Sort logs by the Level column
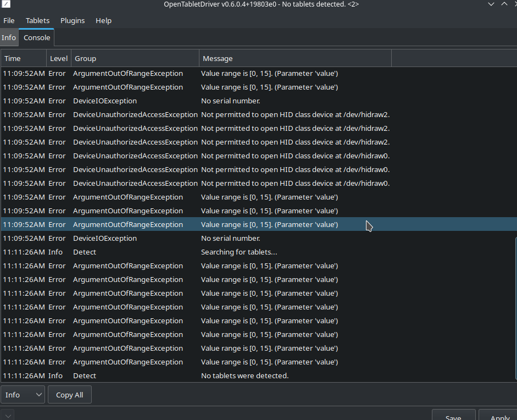Viewport: 517px width, 420px height. (x=58, y=58)
